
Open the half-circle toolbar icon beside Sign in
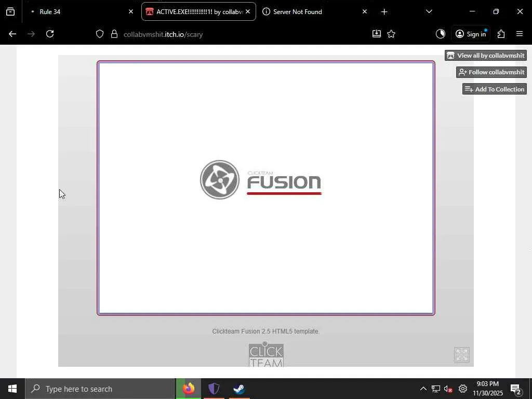click(441, 34)
